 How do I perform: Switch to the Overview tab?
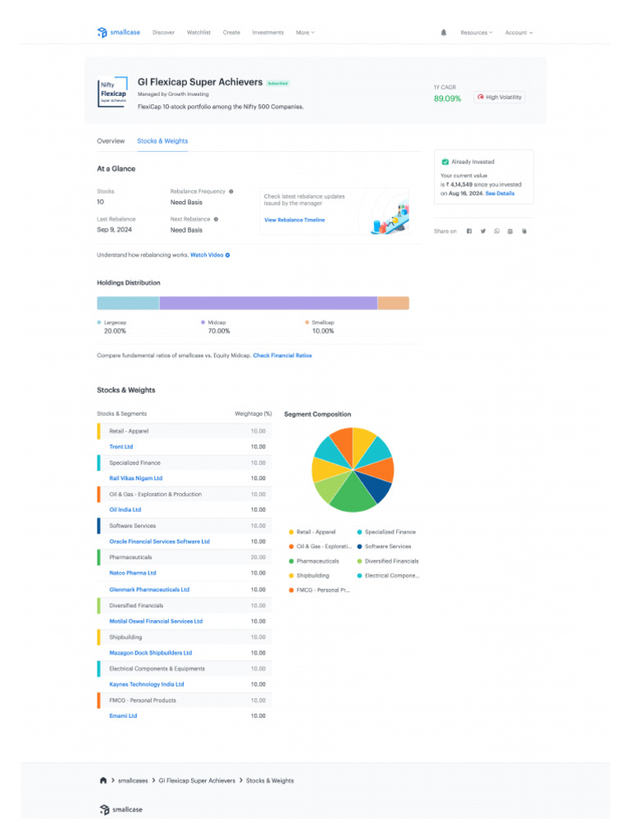click(x=111, y=141)
